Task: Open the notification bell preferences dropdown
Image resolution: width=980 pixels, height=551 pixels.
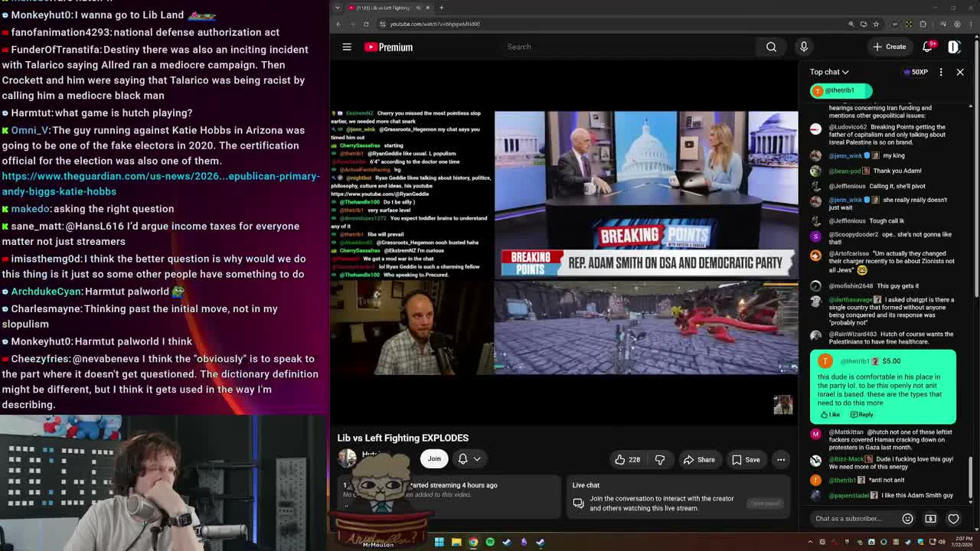Action: click(x=469, y=459)
